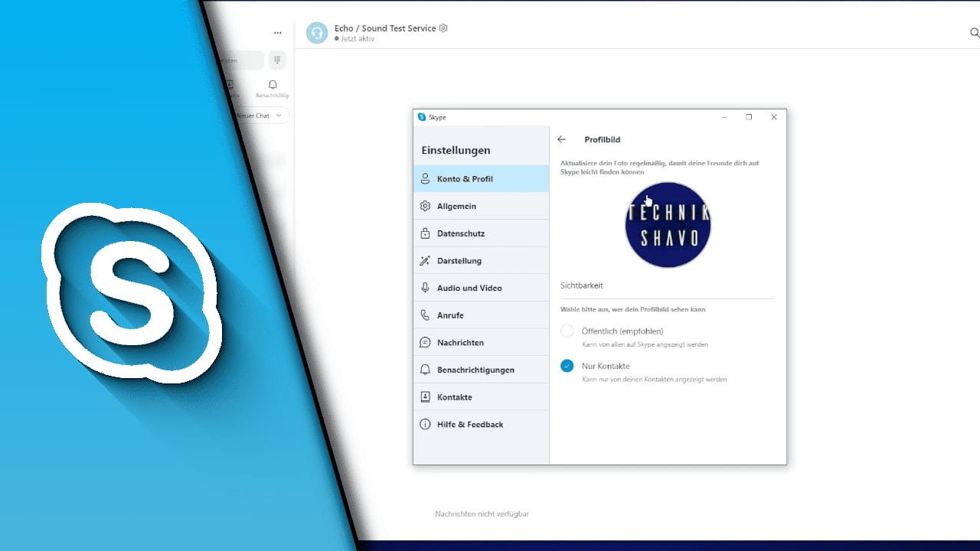The width and height of the screenshot is (980, 551).
Task: Open the Anrufe settings section
Action: (x=481, y=315)
